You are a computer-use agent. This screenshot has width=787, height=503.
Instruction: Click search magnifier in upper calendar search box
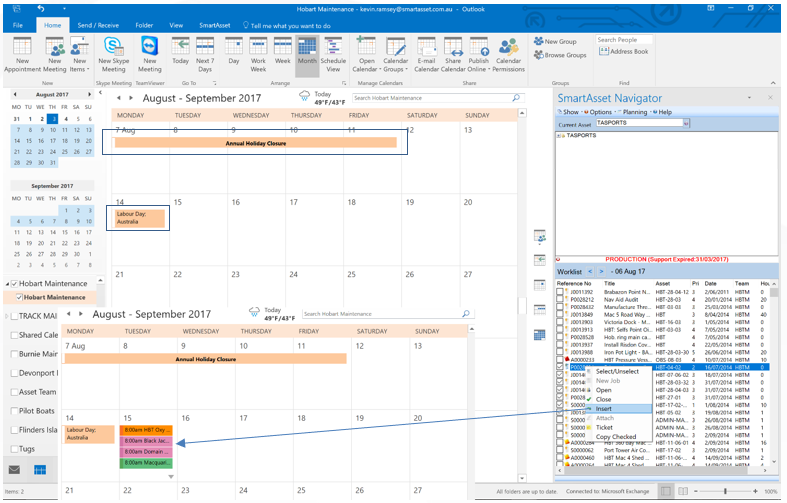(x=516, y=98)
